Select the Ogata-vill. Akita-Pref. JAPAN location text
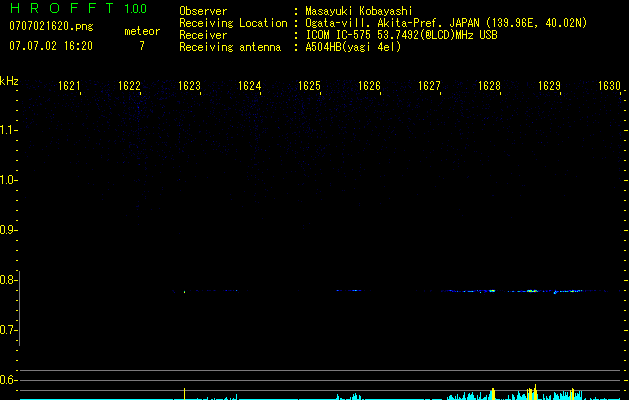This screenshot has width=629, height=400. pos(446,23)
